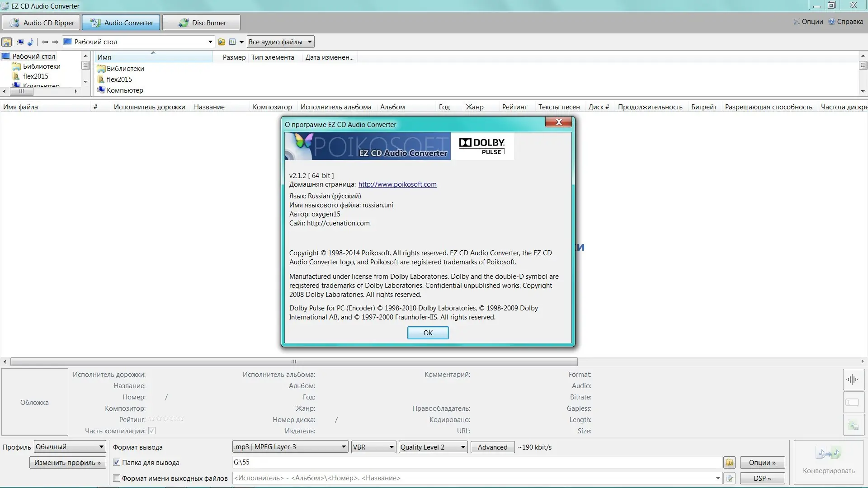Click the computer shortcut toolbar icon
Screen dimensions: 868x488
pos(20,42)
